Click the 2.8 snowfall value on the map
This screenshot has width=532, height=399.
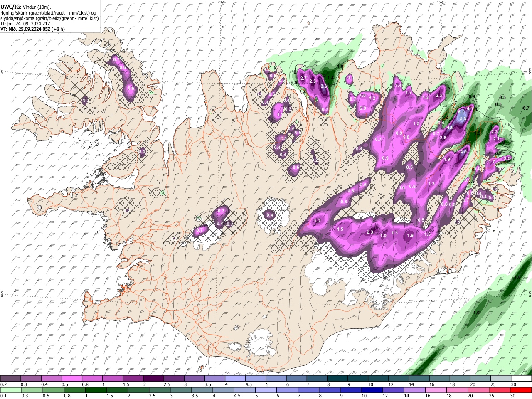443,138
